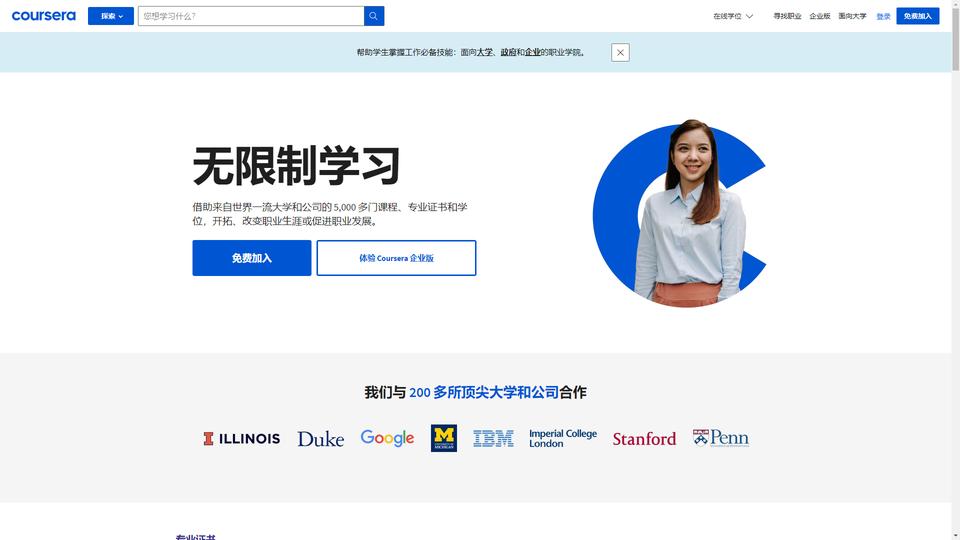Click the Coursera logo
Screen dimensions: 960x540
coord(43,16)
